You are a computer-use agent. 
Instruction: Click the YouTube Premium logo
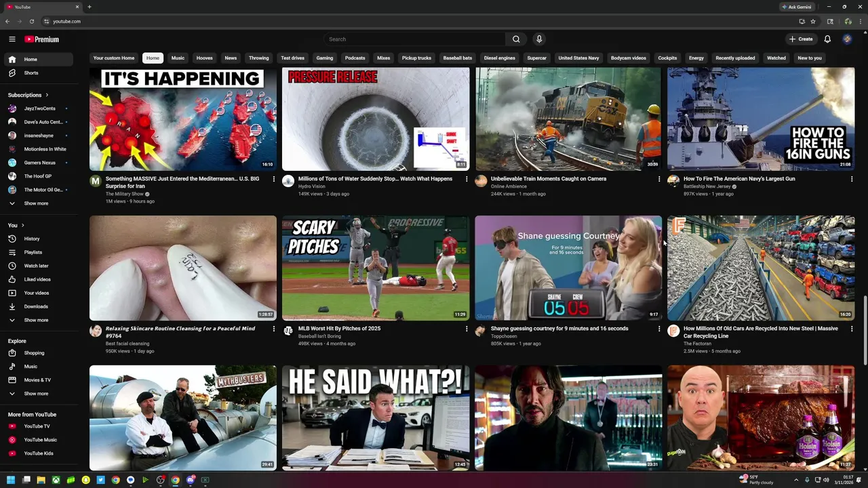(42, 39)
